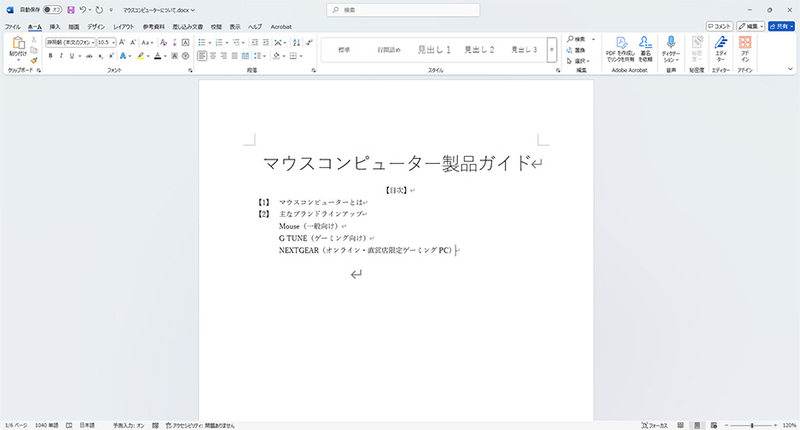Switch to Web Layout view icon
The image size is (800, 430).
[714, 425]
